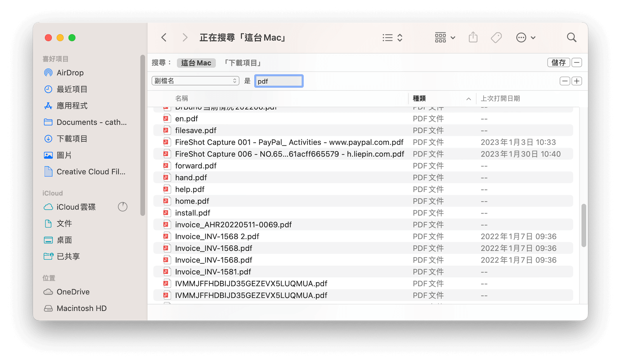Click the file list vertical scrollbar
The width and height of the screenshot is (621, 364).
click(x=583, y=226)
